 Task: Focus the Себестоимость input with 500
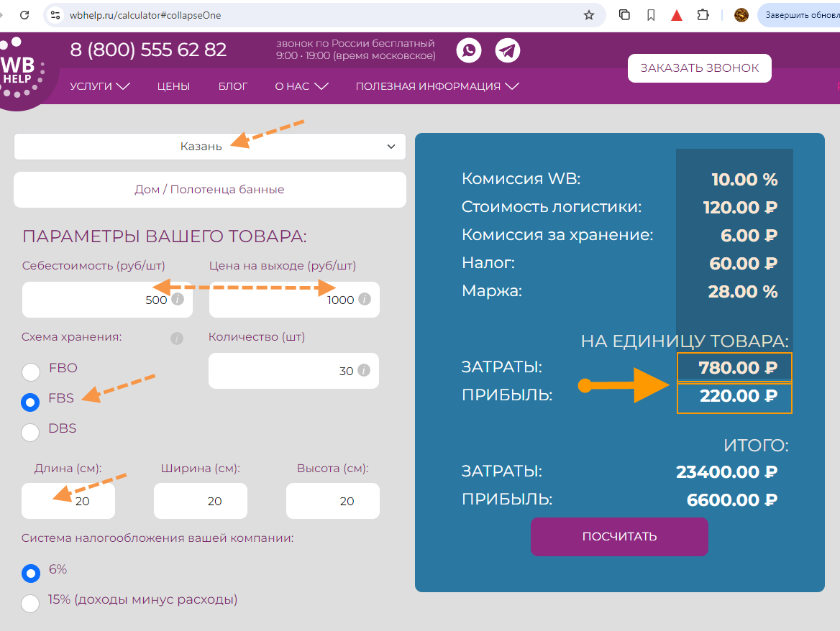click(x=107, y=300)
